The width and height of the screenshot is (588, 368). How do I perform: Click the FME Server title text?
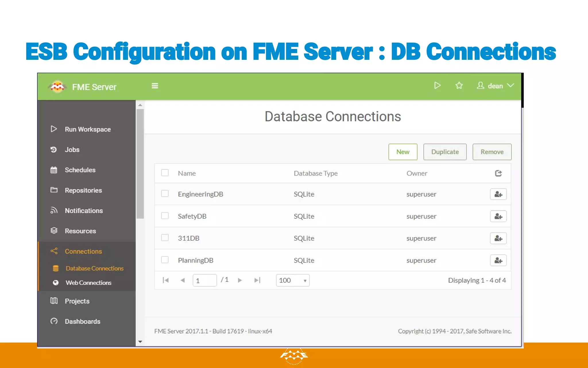94,87
